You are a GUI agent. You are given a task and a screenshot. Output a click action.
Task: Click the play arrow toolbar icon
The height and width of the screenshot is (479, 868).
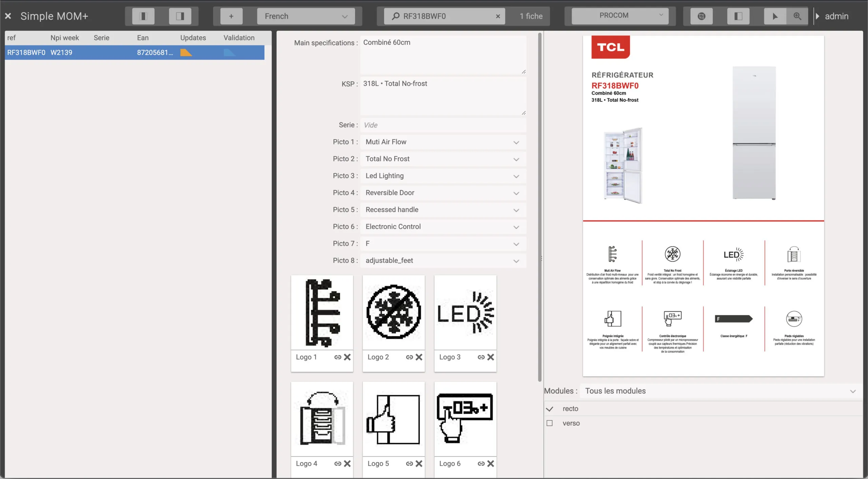click(x=775, y=16)
